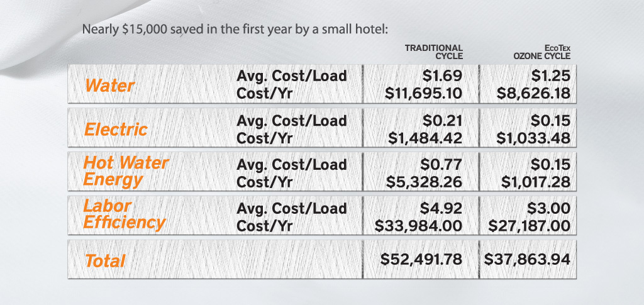This screenshot has width=644, height=305.
Task: Click the $27,187.00 ozone labor cost
Action: (529, 226)
